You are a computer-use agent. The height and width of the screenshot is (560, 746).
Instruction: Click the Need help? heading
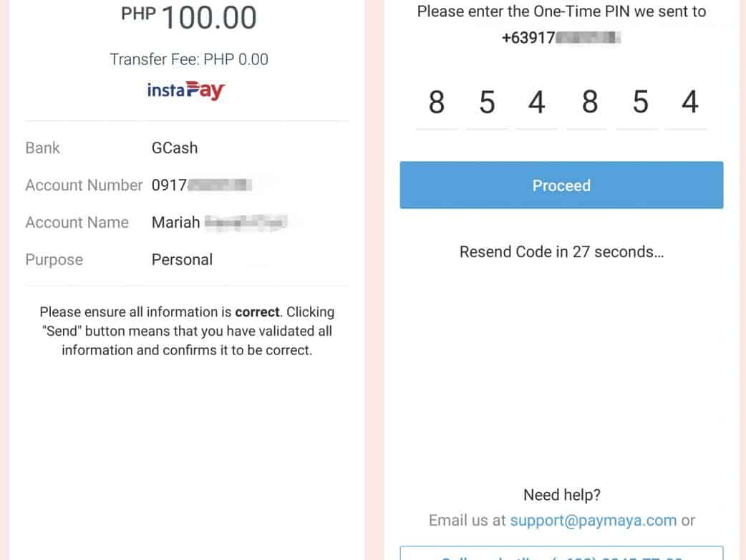(561, 495)
